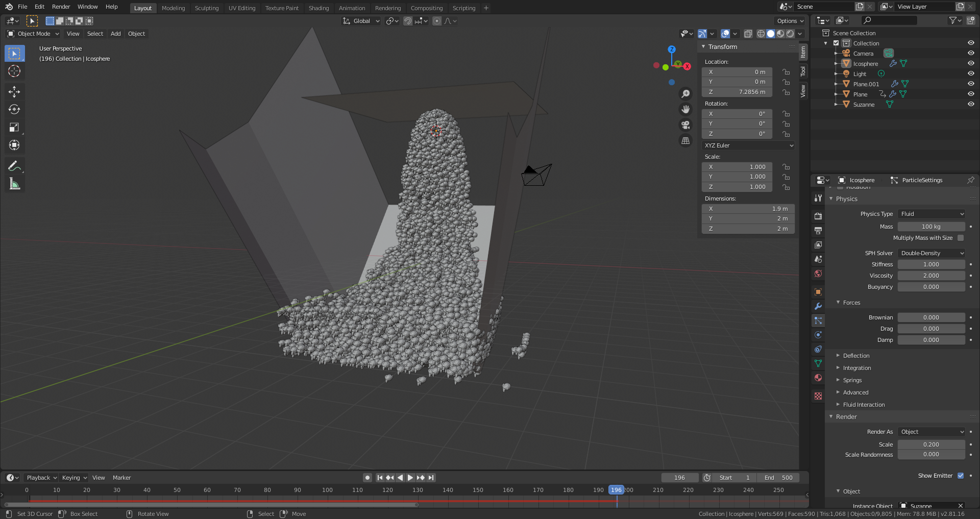Adjust the Stiffness slider value
Screen dimensions: 980x519
tap(932, 264)
